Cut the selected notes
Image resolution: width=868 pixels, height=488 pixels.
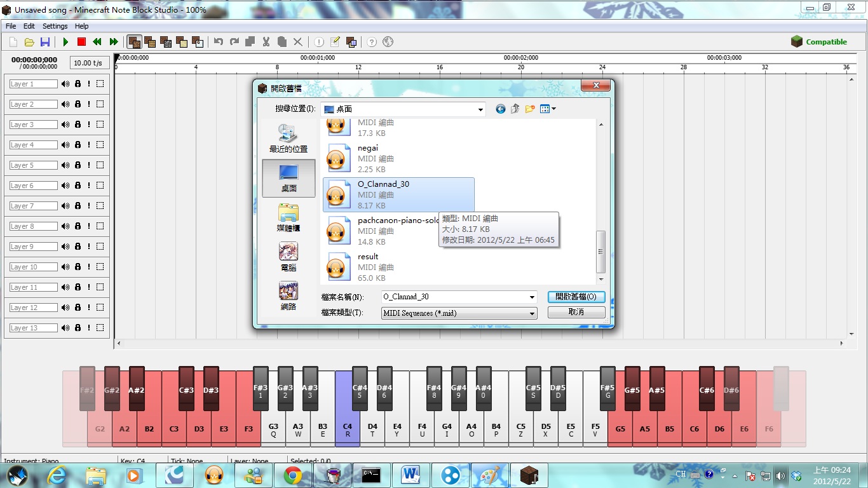click(x=266, y=41)
